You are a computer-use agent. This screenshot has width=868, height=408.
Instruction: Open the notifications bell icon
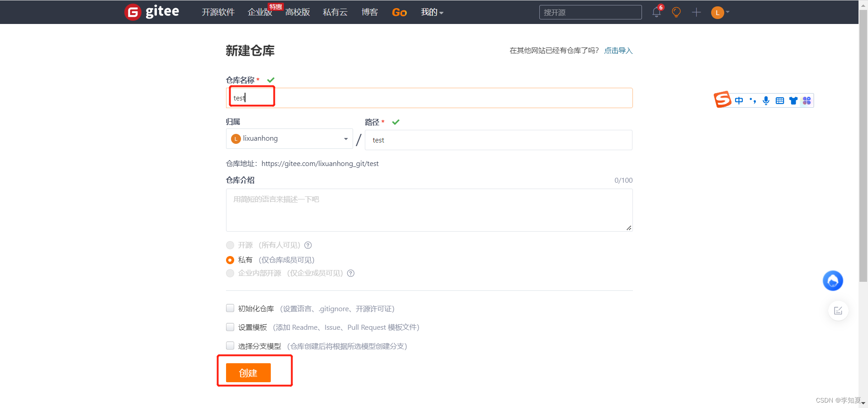657,12
